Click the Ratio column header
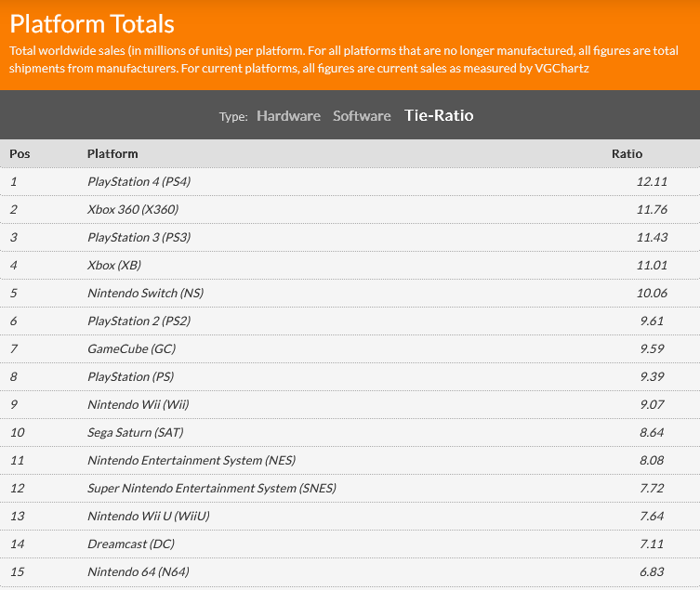The width and height of the screenshot is (700, 590). coord(627,154)
